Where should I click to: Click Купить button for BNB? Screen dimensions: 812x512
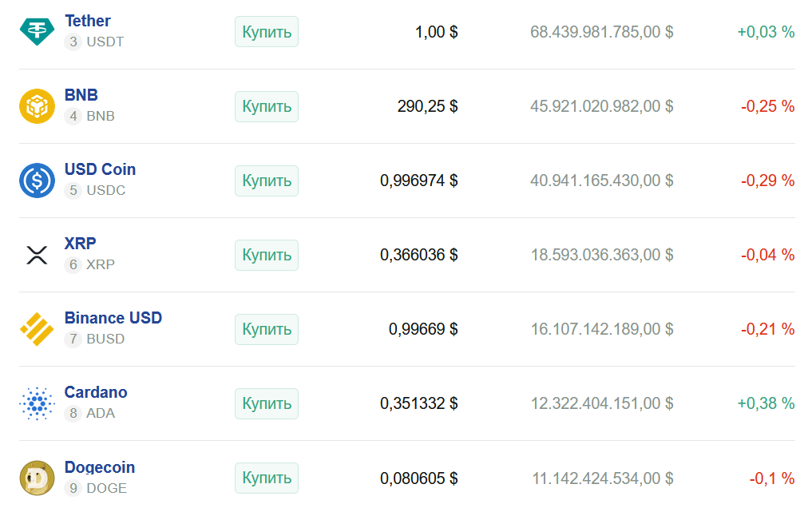[x=267, y=106]
